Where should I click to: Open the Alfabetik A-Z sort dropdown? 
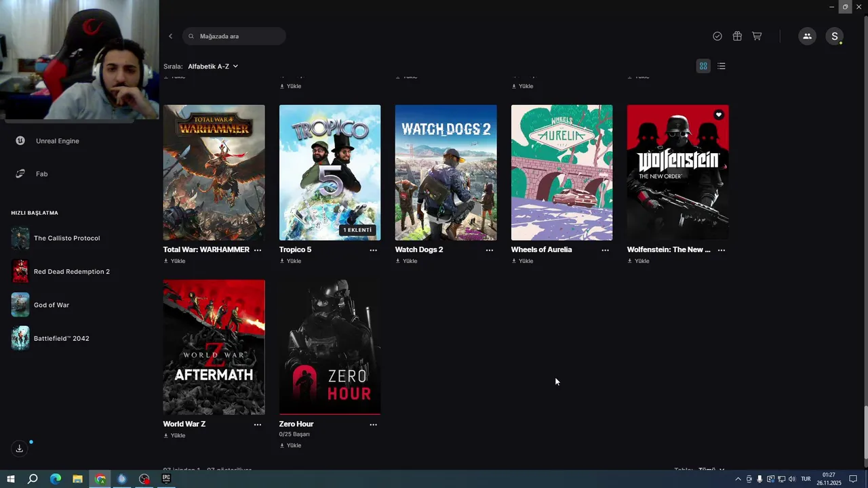(213, 66)
